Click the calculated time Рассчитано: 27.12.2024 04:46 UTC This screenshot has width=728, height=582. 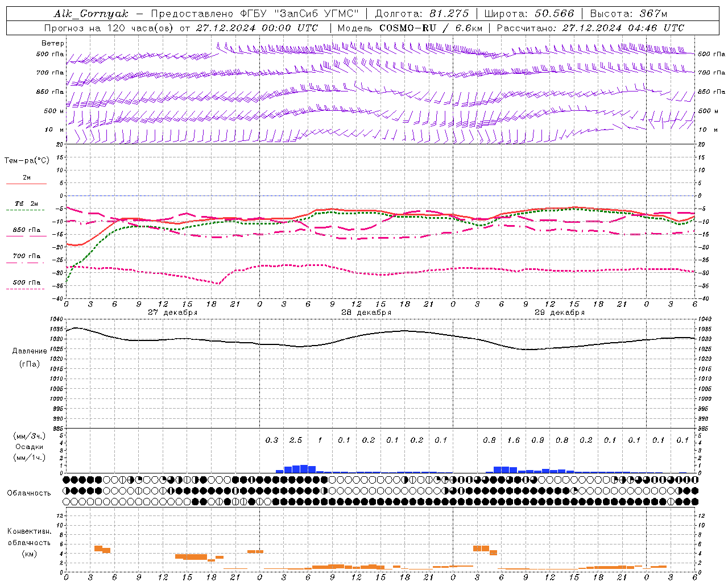(590, 28)
